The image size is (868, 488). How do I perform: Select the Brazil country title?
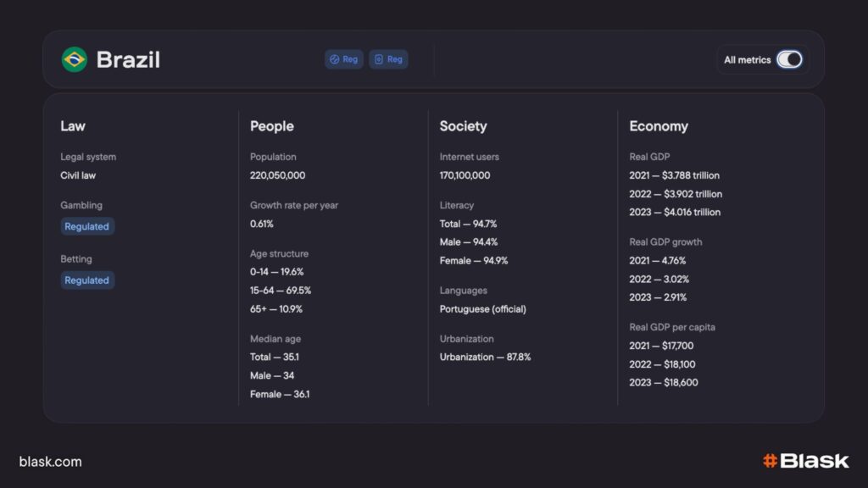coord(128,59)
